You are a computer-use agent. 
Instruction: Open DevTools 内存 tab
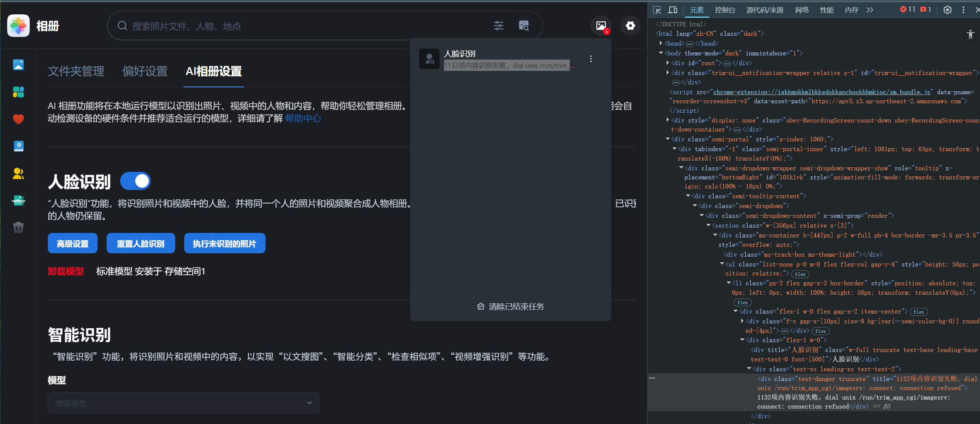point(852,10)
